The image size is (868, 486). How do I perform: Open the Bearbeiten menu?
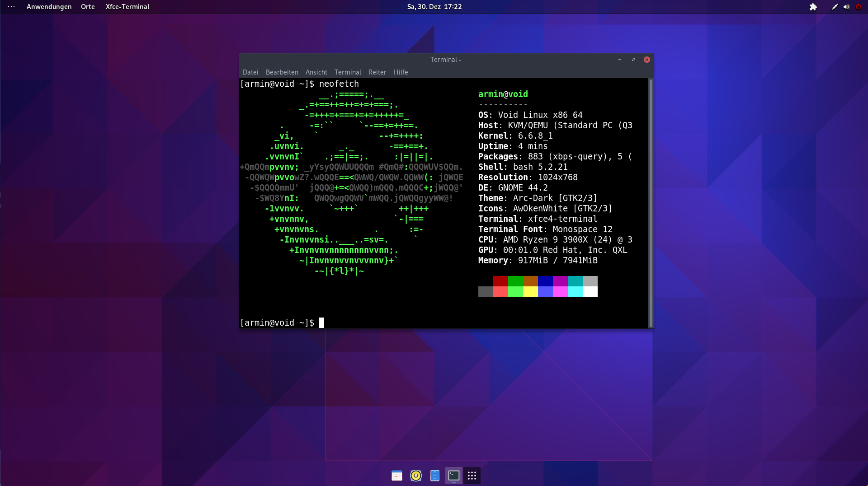click(x=282, y=72)
